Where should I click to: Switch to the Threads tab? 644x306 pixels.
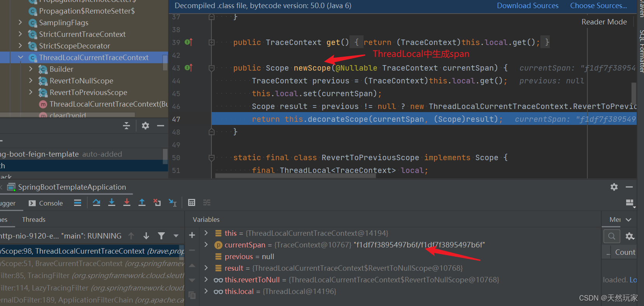point(34,220)
